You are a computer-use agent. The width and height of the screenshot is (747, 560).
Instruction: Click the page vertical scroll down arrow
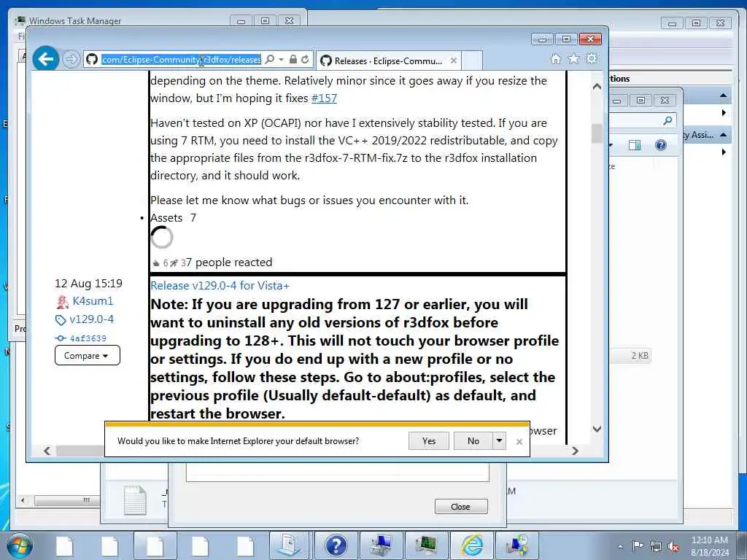597,429
